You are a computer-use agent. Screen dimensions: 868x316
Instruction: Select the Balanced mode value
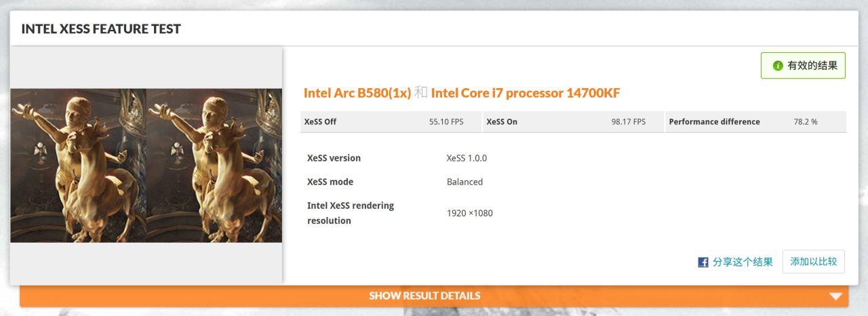(x=465, y=182)
